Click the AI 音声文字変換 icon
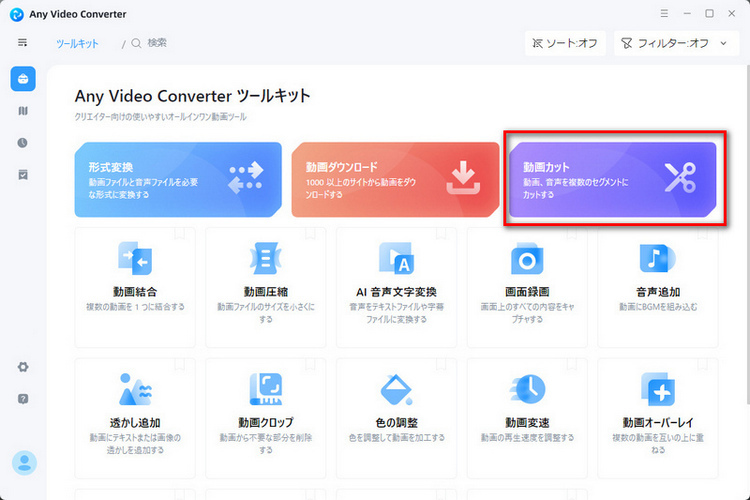 (x=397, y=258)
